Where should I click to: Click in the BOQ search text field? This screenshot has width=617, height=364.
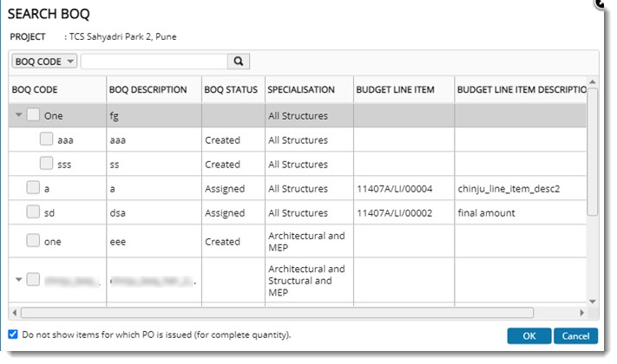coord(154,62)
